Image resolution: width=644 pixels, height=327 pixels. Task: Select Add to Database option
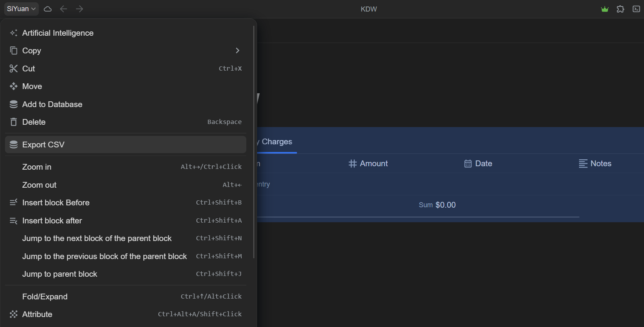pos(52,104)
